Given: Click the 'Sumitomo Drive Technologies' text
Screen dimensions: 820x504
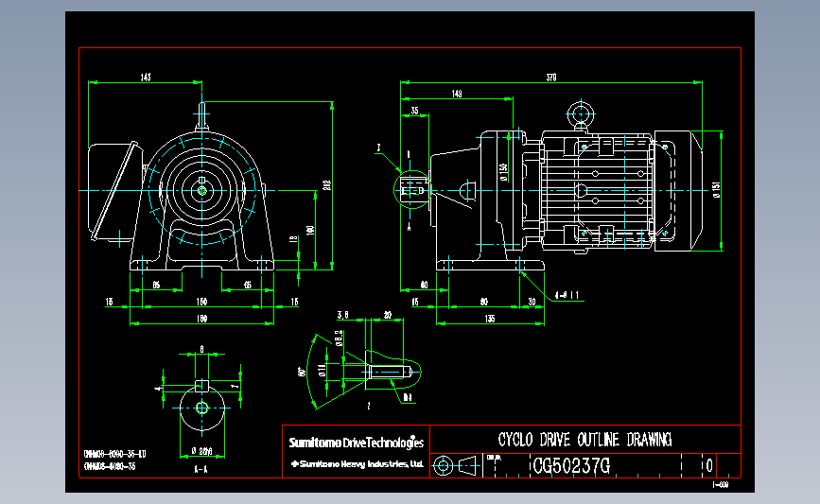Looking at the screenshot, I should 357,443.
